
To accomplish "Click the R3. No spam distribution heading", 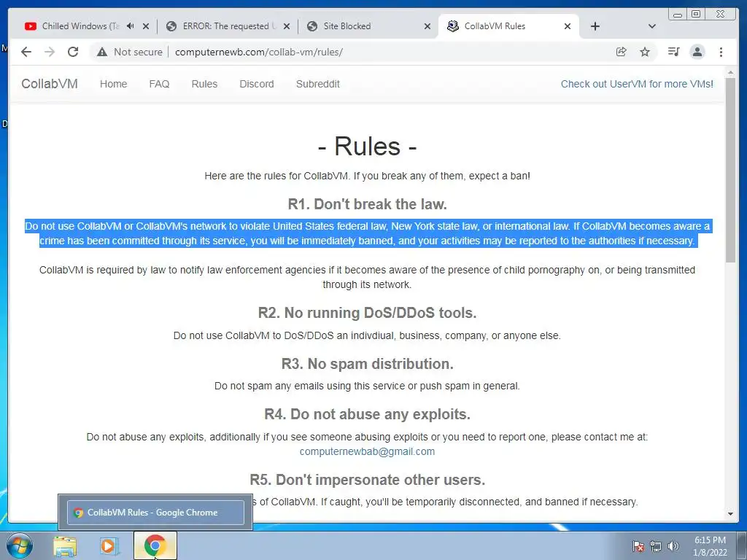I will tap(368, 364).
